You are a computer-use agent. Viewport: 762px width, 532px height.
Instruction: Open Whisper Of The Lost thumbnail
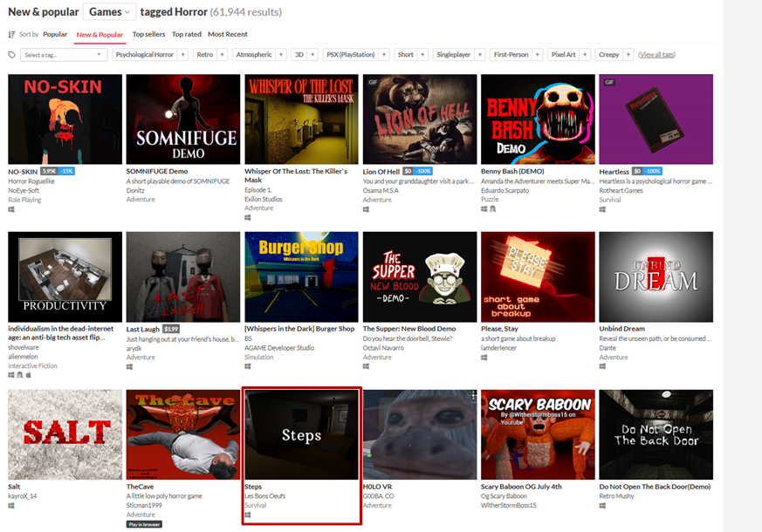[x=301, y=119]
